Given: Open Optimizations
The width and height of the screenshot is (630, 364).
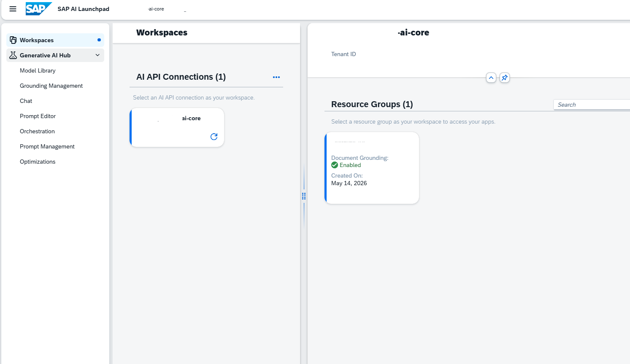Looking at the screenshot, I should pyautogui.click(x=38, y=162).
